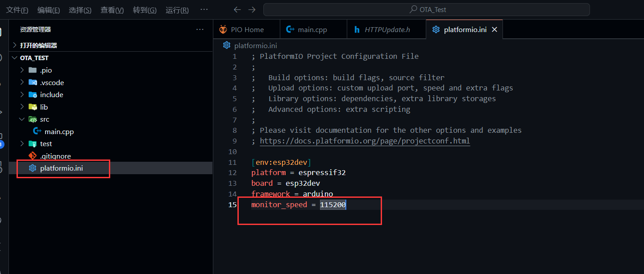Screen dimensions: 644x274
Task: Click the [env:esp32dev] section header
Action: click(x=281, y=162)
